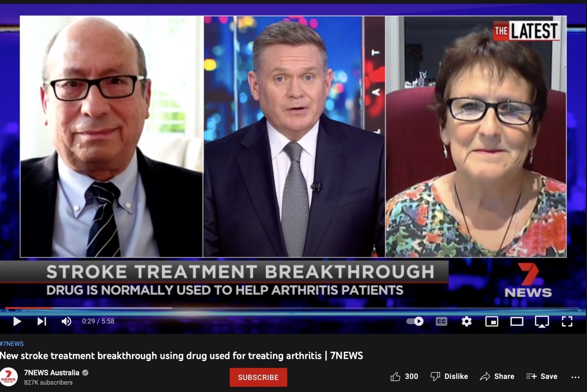Open the more actions ellipsis menu
Viewport: 587px width, 392px height.
(x=575, y=377)
